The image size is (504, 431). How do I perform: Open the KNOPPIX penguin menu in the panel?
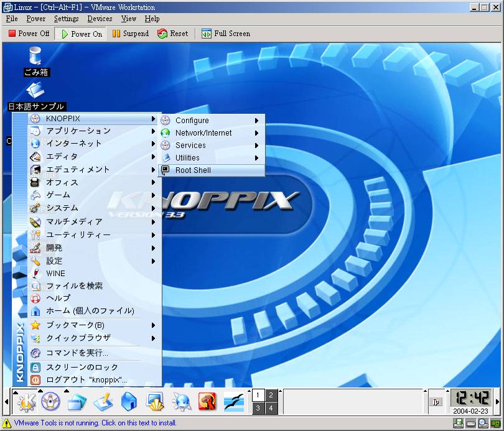[50, 401]
